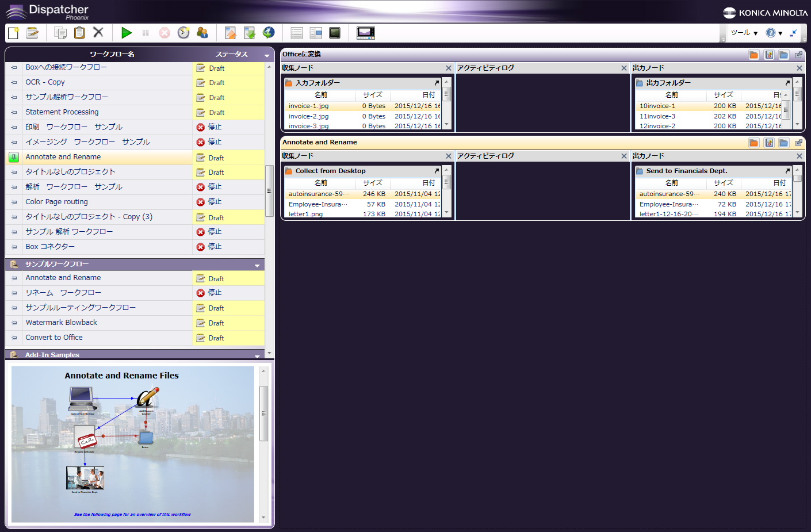Close 出力ノード pane in Annotate and Rename panel

pos(799,156)
